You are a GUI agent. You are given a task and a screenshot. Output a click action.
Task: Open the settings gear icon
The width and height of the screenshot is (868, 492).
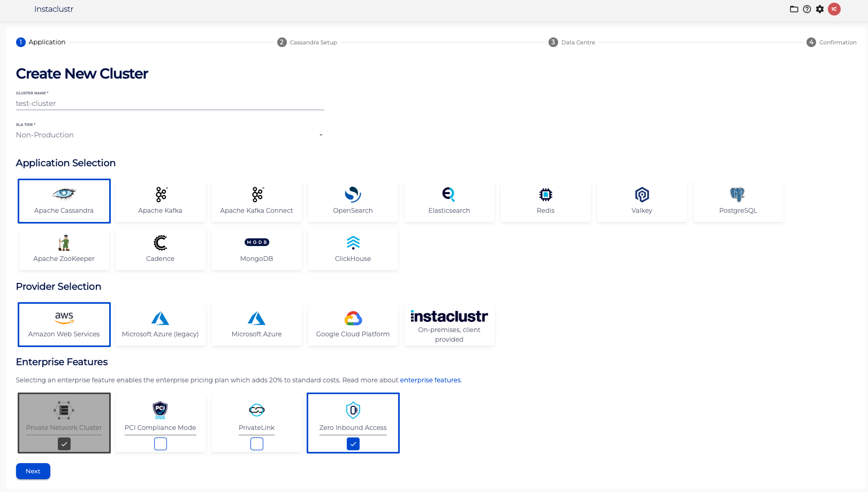tap(820, 9)
